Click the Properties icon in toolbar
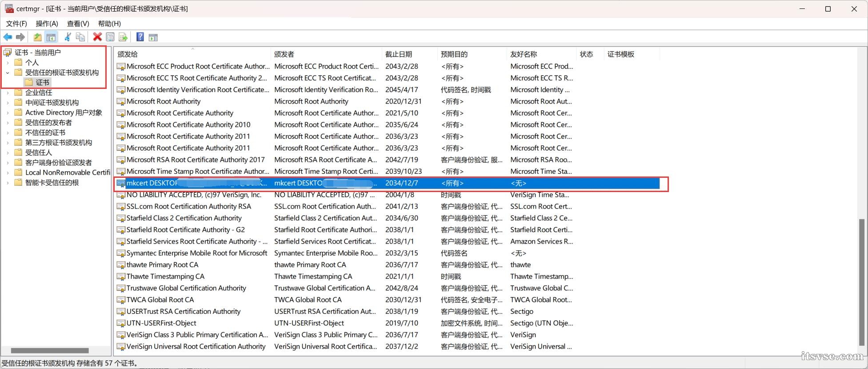The width and height of the screenshot is (868, 369). (x=110, y=37)
